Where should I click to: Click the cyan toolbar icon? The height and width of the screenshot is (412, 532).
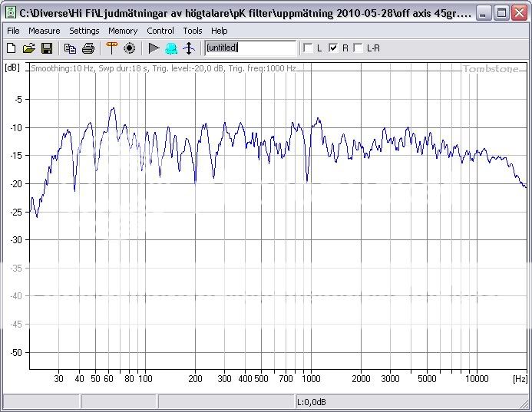tap(171, 48)
